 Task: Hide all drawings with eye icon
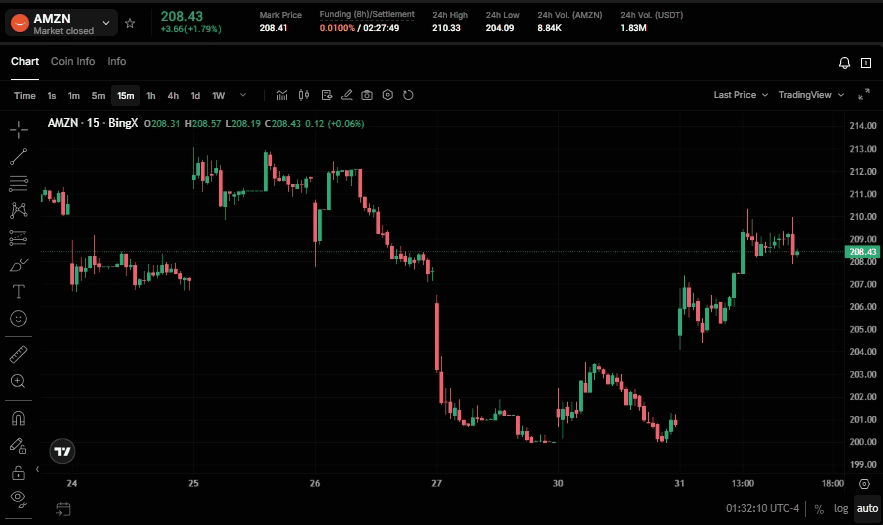18,497
